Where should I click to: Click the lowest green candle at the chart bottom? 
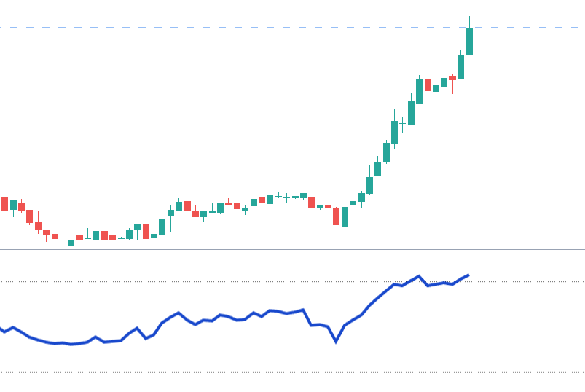71,243
